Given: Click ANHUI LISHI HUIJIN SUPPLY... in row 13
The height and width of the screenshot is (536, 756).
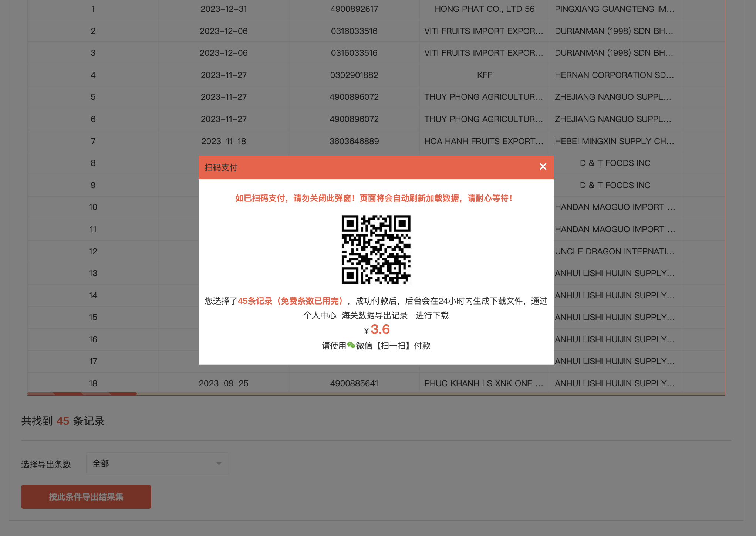Looking at the screenshot, I should coord(614,273).
